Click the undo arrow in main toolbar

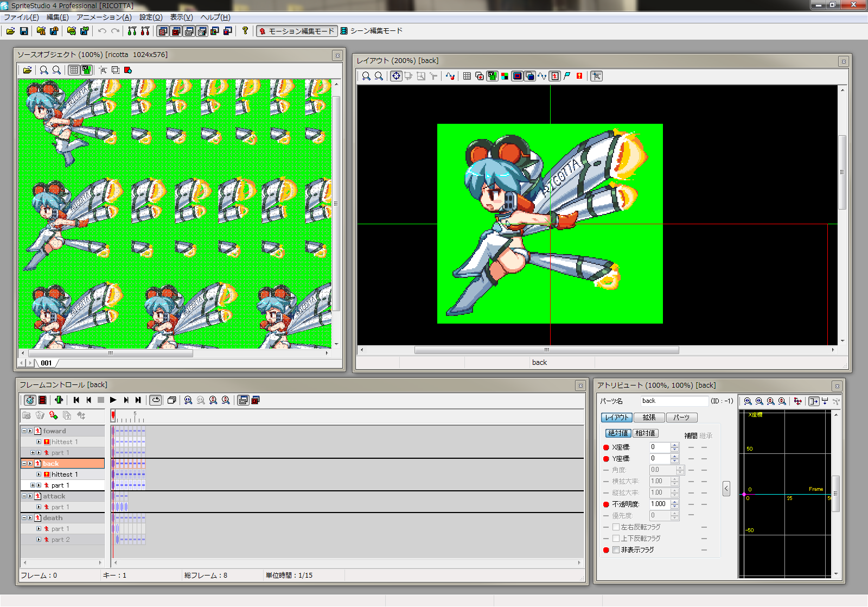pos(102,31)
